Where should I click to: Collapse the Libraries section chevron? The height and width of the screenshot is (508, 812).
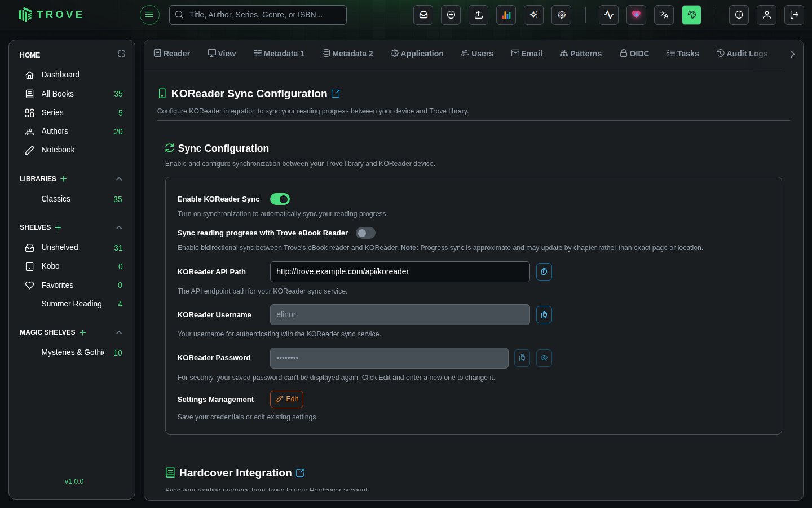119,179
